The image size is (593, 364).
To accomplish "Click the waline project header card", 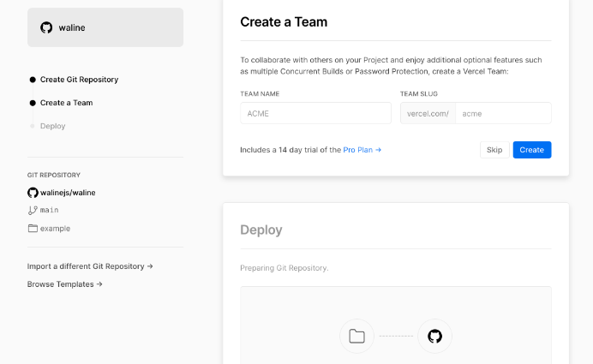I will click(105, 27).
